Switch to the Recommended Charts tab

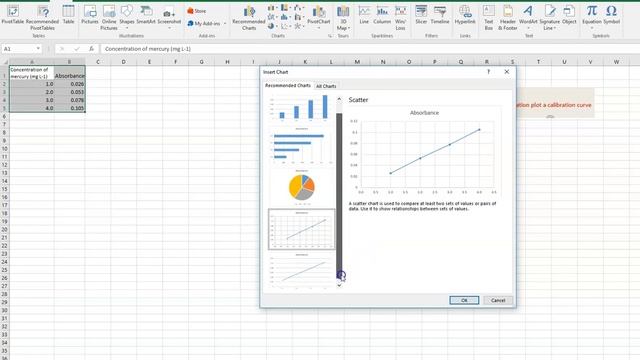pyautogui.click(x=288, y=86)
